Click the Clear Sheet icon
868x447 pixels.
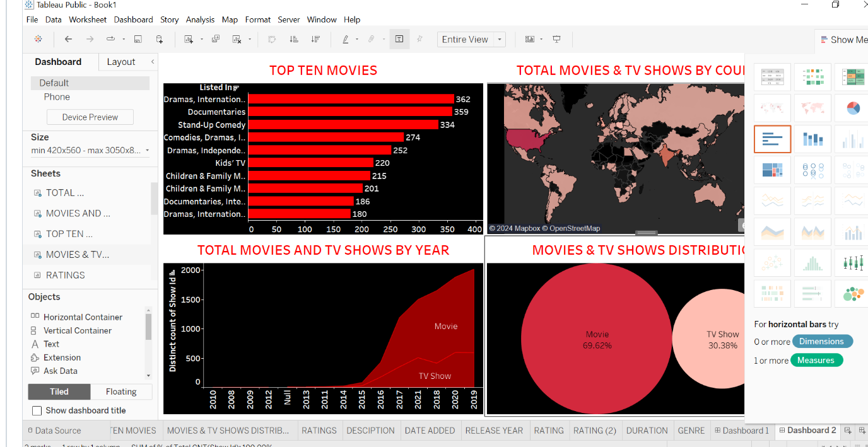point(237,39)
